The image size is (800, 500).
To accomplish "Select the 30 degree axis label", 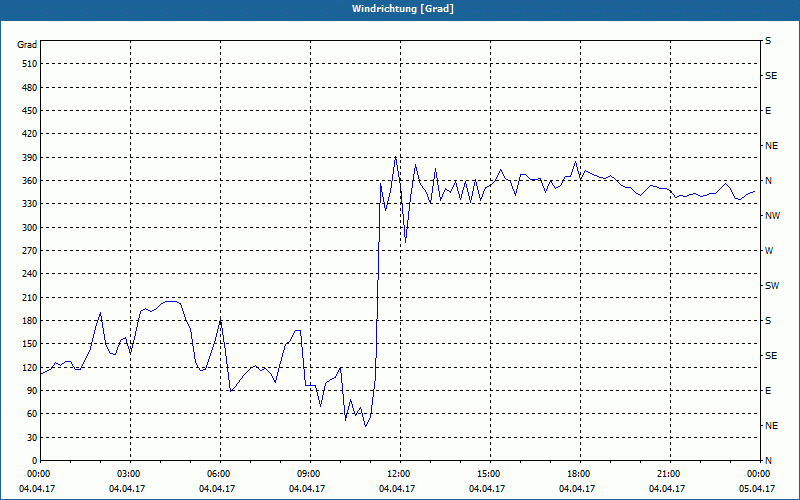I will [32, 438].
